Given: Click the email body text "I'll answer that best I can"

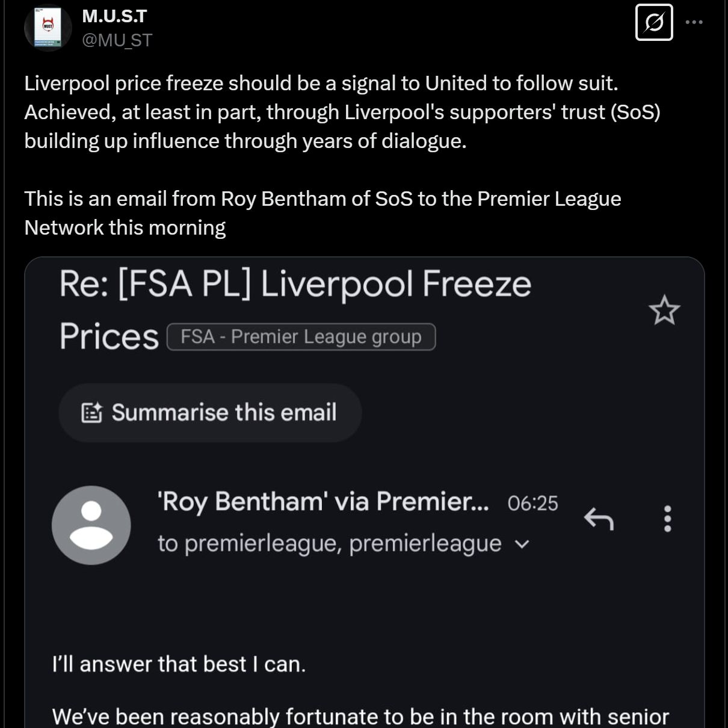Looking at the screenshot, I should tap(179, 664).
